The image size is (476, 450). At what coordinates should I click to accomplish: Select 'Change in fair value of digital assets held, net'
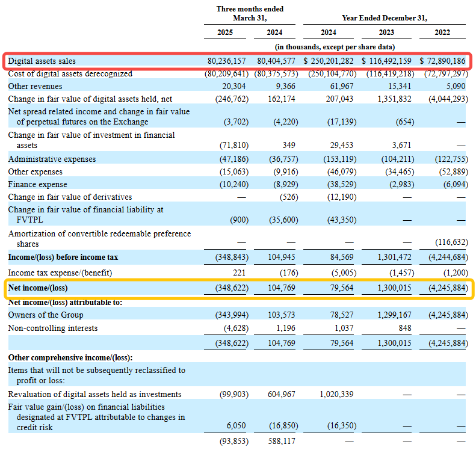pyautogui.click(x=90, y=99)
